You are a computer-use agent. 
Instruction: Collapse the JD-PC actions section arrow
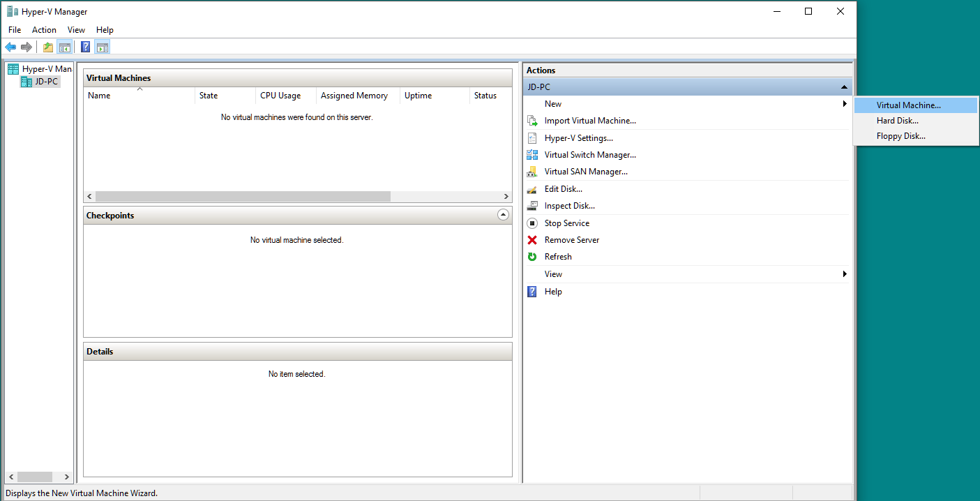[844, 87]
